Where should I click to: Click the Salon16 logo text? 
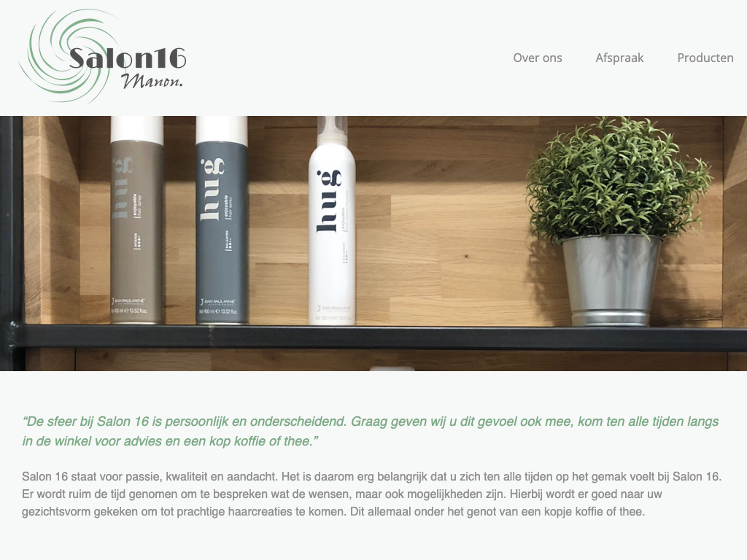[x=127, y=58]
